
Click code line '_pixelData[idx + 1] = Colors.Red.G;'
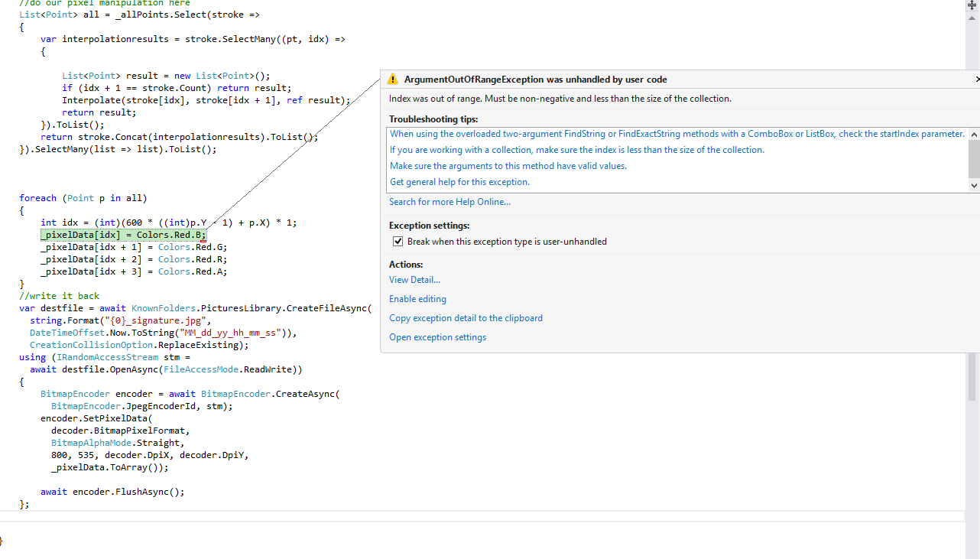tap(134, 247)
